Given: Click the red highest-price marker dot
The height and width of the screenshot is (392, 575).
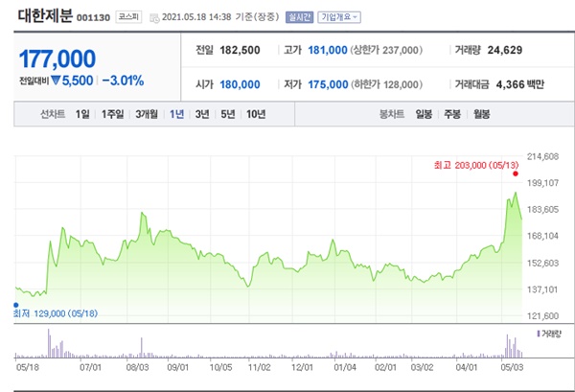Looking at the screenshot, I should pyautogui.click(x=516, y=173).
